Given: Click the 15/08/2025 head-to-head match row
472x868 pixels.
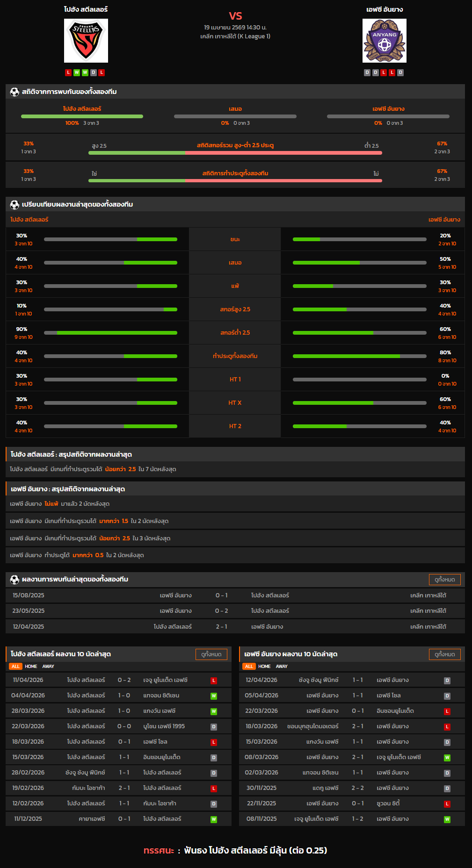Looking at the screenshot, I should click(x=235, y=595).
